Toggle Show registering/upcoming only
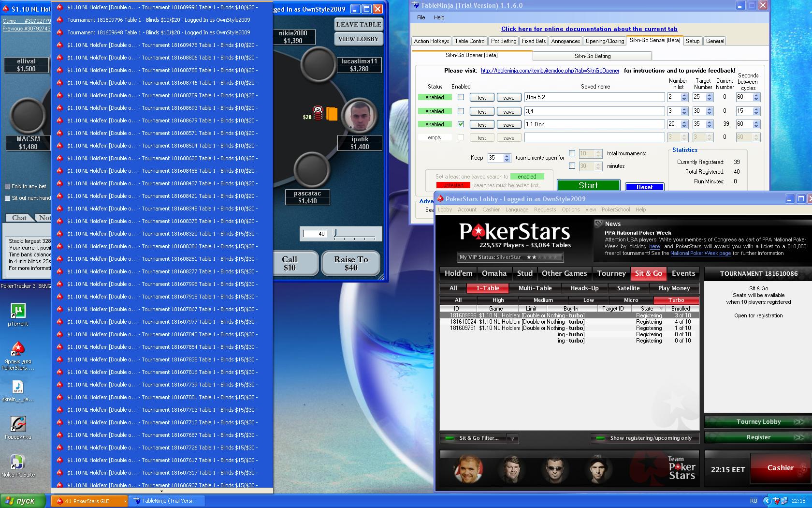The height and width of the screenshot is (508, 812). (645, 438)
